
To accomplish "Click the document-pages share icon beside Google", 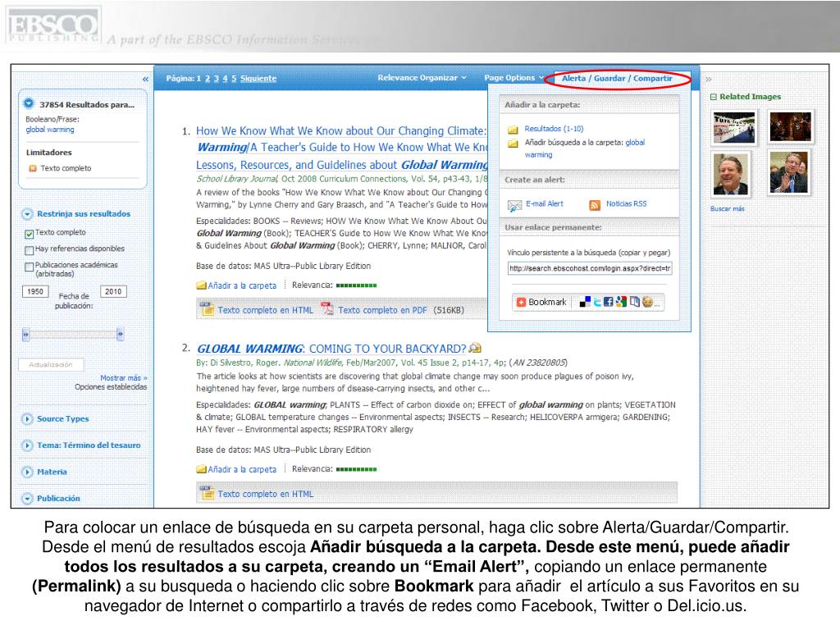I will pyautogui.click(x=634, y=302).
